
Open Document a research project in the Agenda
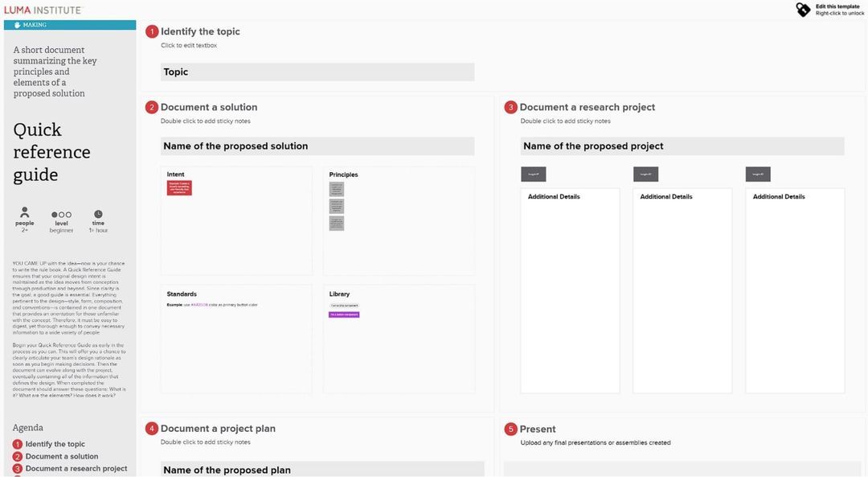point(76,469)
